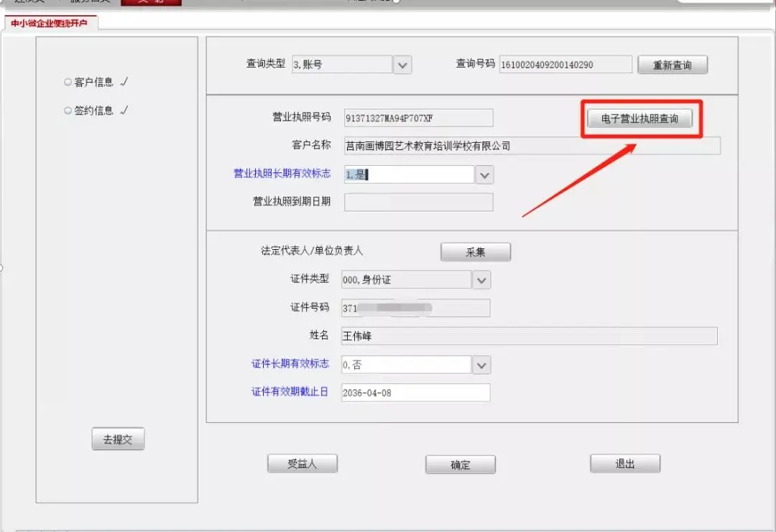Click the 营业执照号码 field

pos(418,118)
